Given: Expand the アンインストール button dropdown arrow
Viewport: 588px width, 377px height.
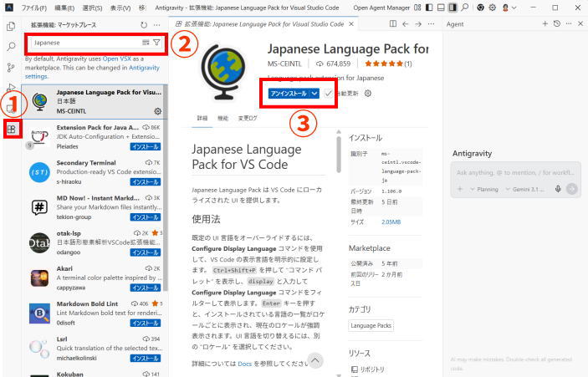Looking at the screenshot, I should click(314, 94).
